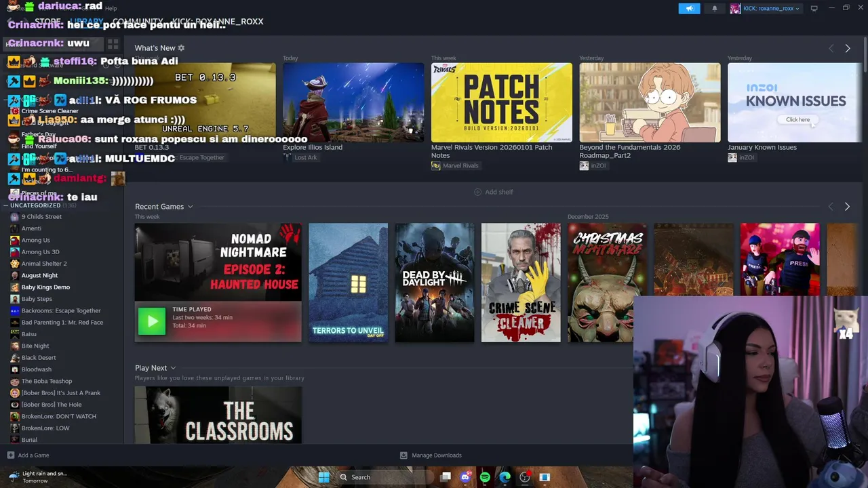Open Dead by Daylight game cover
The image size is (868, 488).
435,283
